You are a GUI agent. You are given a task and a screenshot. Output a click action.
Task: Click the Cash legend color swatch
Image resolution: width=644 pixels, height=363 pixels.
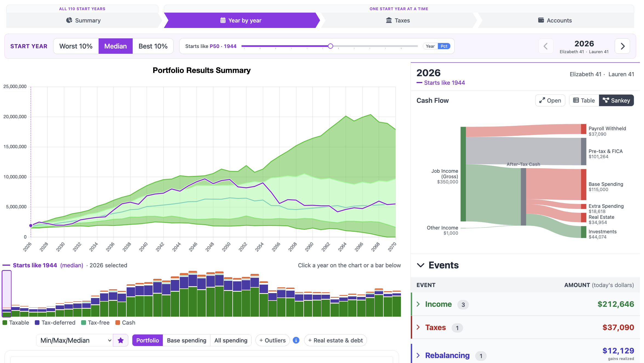[x=118, y=323]
